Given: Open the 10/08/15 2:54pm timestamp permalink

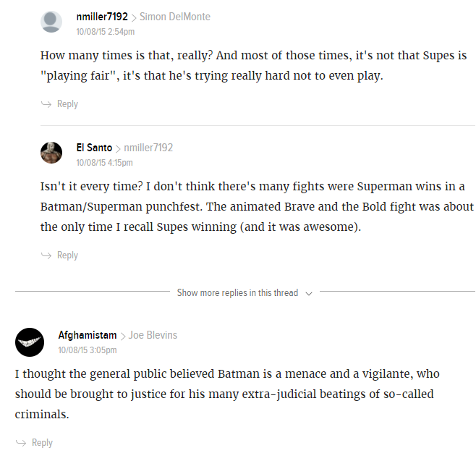Looking at the screenshot, I should 106,32.
